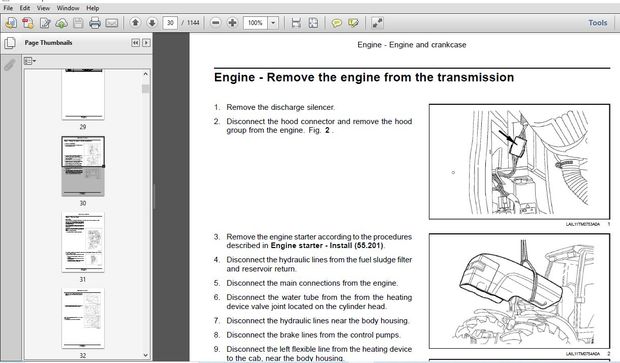The height and width of the screenshot is (363, 620).
Task: Click the Page Thumbnails panel icon
Action: click(x=10, y=43)
